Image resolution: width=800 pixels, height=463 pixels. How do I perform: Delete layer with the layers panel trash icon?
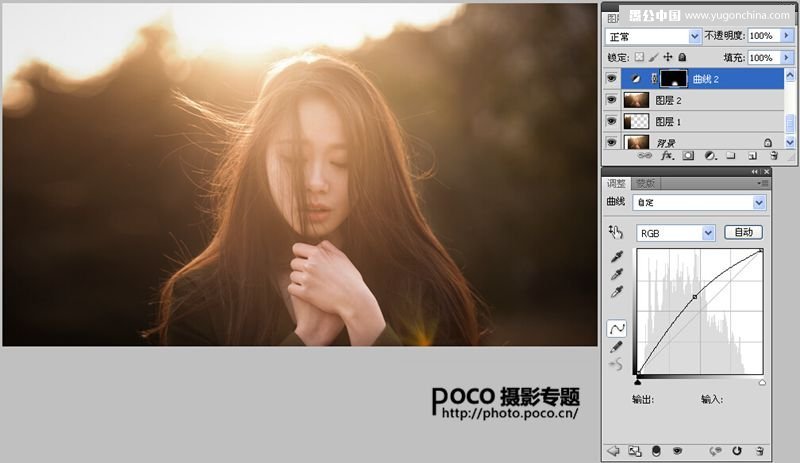pyautogui.click(x=773, y=156)
